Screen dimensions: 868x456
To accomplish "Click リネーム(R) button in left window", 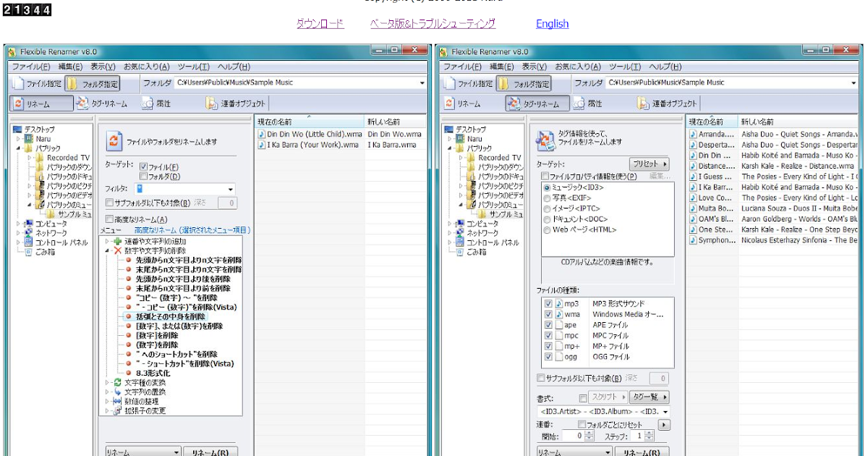I will [210, 452].
